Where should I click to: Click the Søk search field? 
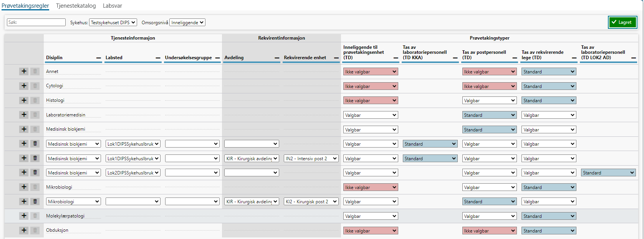36,22
